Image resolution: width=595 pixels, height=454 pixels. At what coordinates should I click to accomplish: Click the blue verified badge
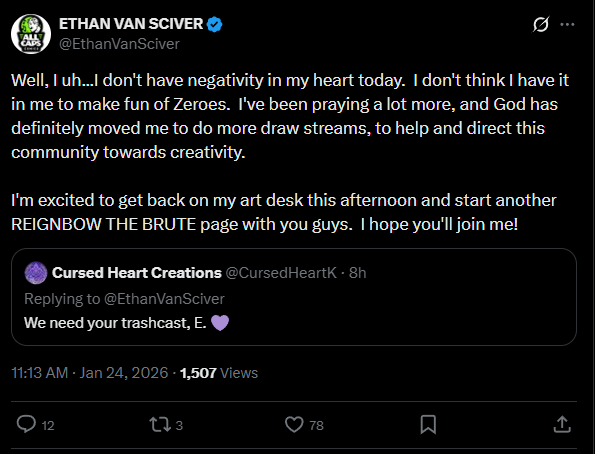click(x=214, y=24)
